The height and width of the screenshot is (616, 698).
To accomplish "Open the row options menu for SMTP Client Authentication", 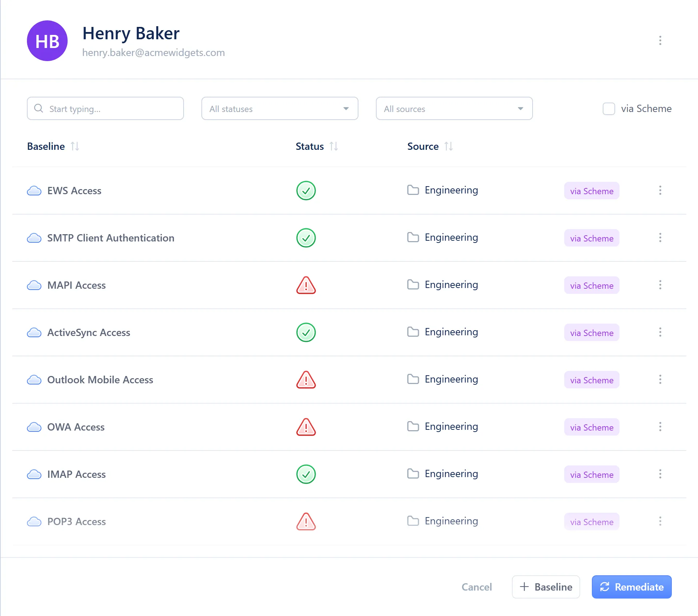I will 660,238.
